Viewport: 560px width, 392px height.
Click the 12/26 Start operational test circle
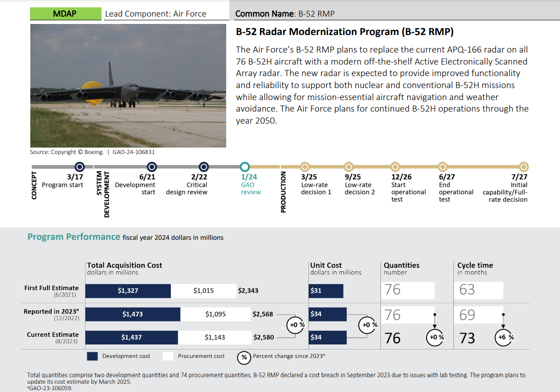(395, 167)
